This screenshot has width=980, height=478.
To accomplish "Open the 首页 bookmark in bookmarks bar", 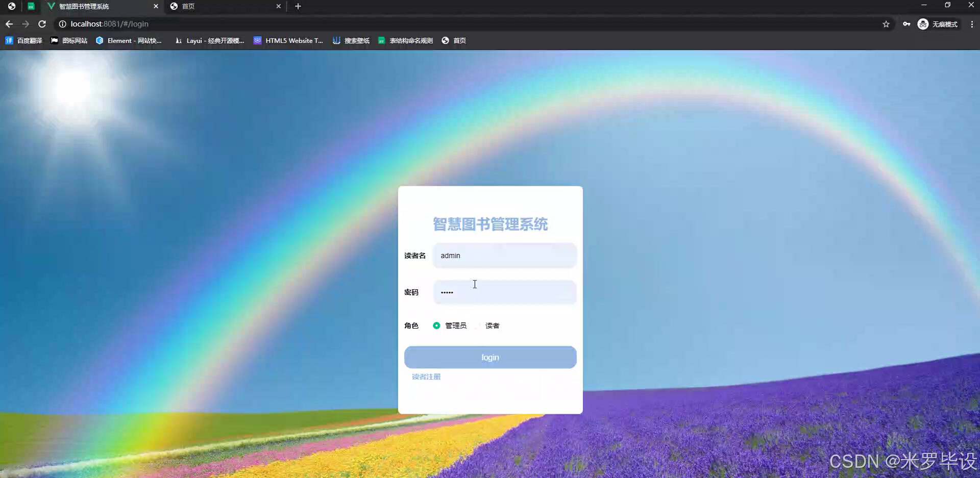I will [x=454, y=40].
